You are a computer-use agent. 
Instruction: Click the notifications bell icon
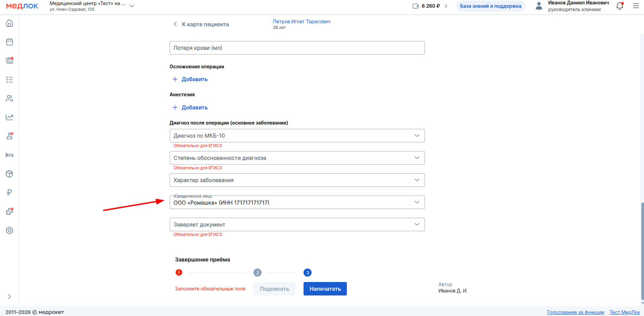tap(619, 6)
